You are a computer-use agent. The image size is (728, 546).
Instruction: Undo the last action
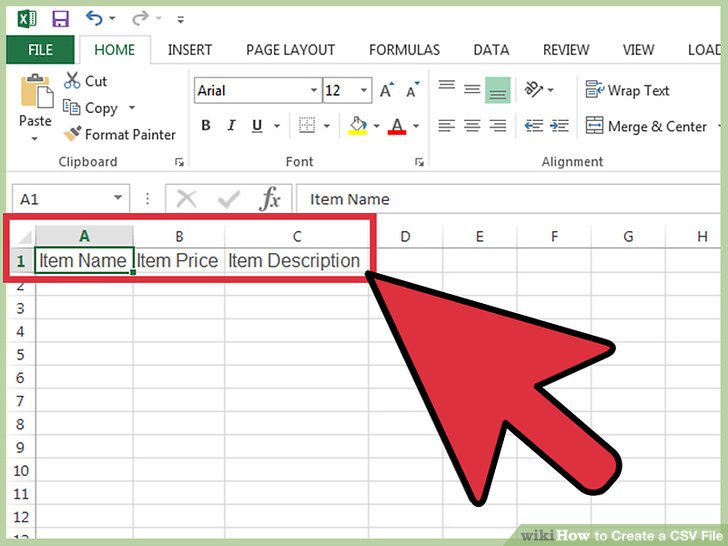94,19
